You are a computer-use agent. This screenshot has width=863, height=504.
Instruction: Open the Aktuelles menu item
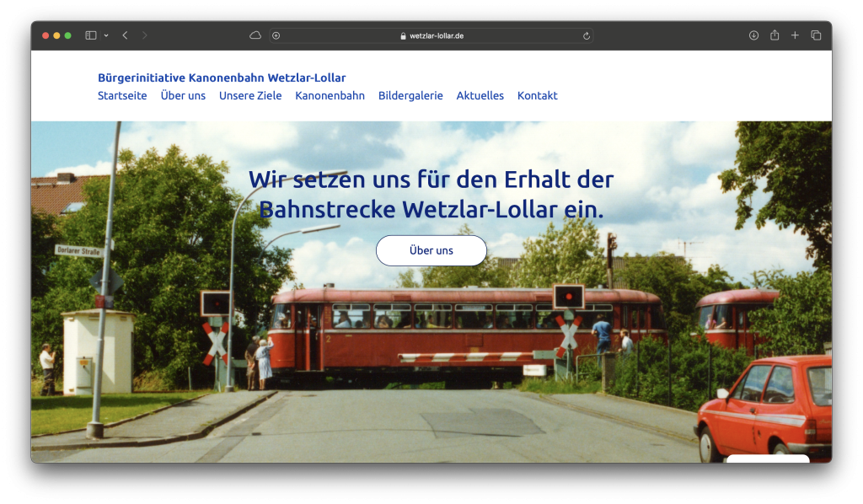click(480, 96)
